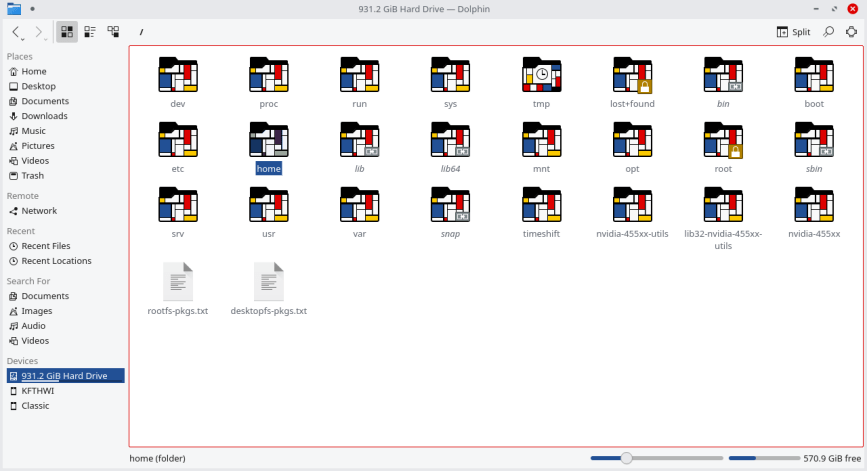This screenshot has height=471, width=867.
Task: Click the highlighted home folder
Action: click(269, 140)
